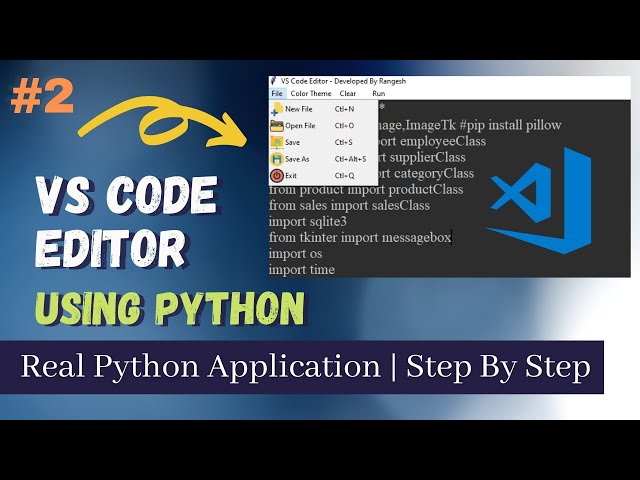
Task: Click the Ctrl+N shortcut label
Action: point(344,109)
